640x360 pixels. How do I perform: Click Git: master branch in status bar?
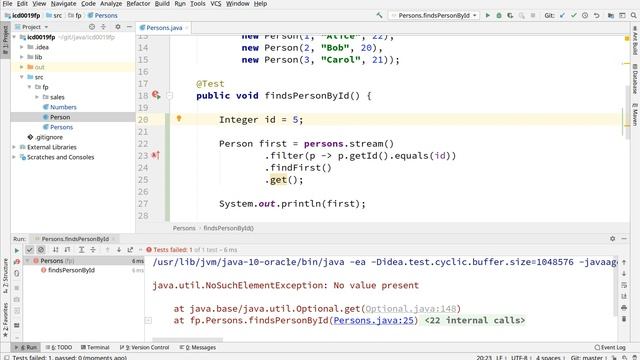pos(587,358)
